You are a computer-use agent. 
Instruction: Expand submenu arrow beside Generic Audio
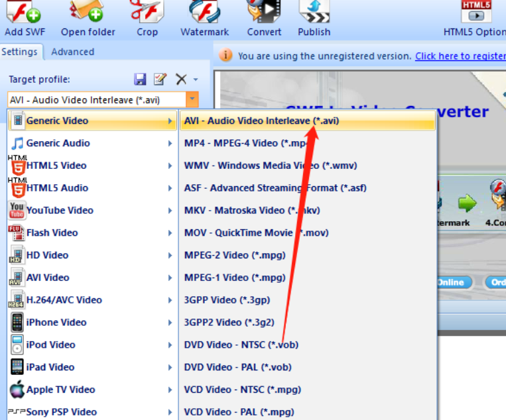tap(170, 144)
